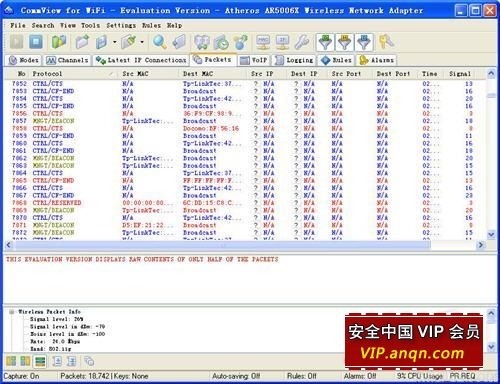Open the dropdown arrow next to the Clear wand icon

tap(142, 42)
